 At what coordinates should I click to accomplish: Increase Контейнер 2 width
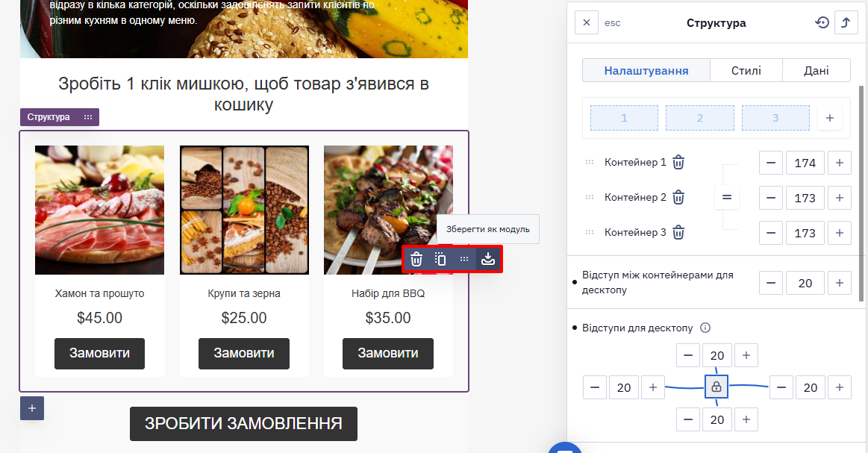tap(839, 198)
